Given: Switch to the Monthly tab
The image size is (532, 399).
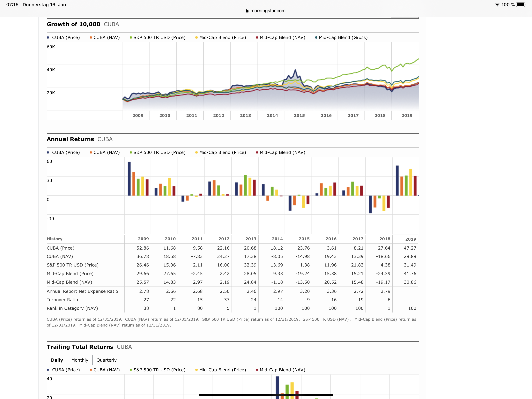Looking at the screenshot, I should tap(80, 360).
